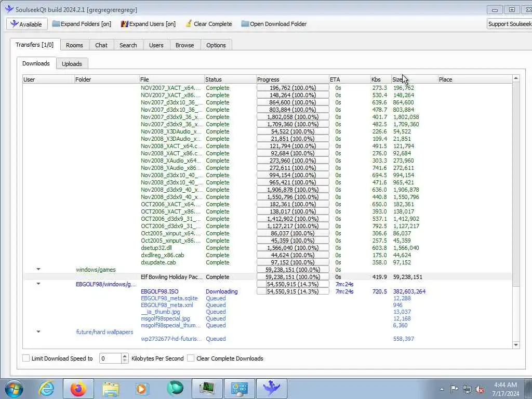Sort by ETA column header
This screenshot has width=532, height=399.
(x=350, y=79)
